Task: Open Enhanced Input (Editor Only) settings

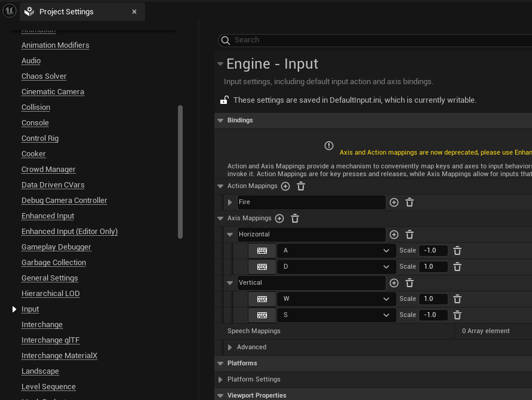Action: point(69,232)
